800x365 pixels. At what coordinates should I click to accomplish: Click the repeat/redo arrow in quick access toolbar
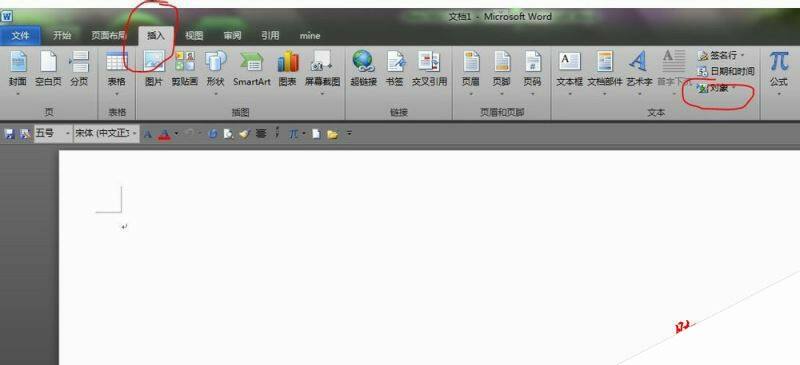pos(213,134)
